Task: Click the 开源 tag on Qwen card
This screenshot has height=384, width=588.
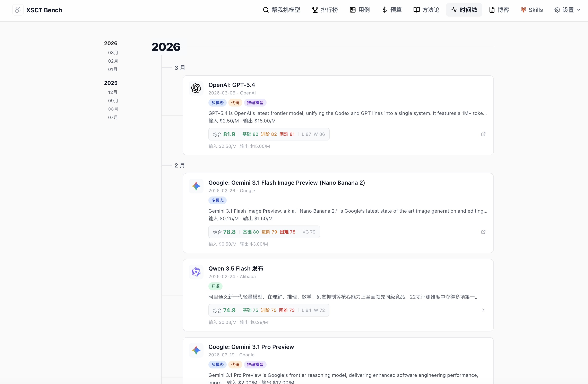Action: click(x=215, y=286)
